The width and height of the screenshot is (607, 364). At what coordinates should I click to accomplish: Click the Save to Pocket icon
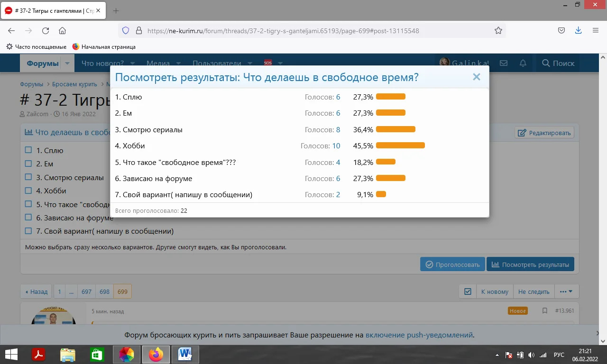[x=561, y=31]
